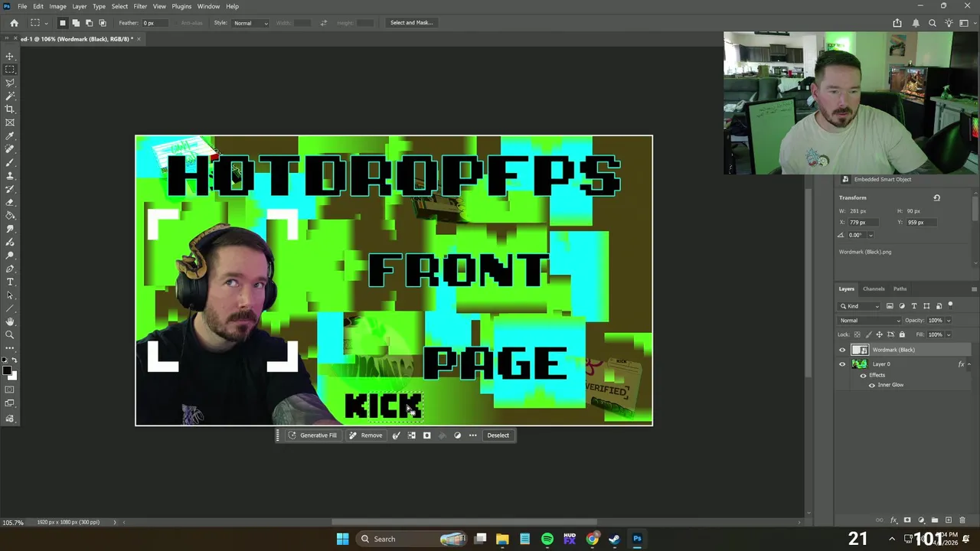Create a new layer icon
Screen dimensions: 980x551
point(949,520)
